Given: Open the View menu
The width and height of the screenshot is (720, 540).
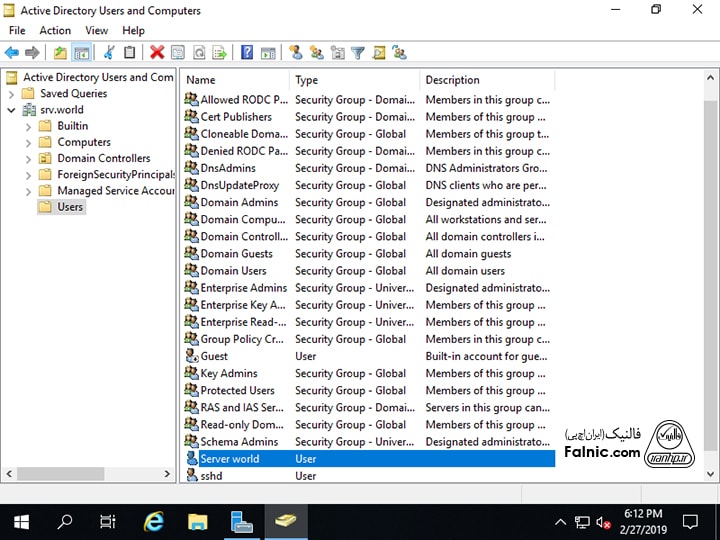Looking at the screenshot, I should tap(97, 31).
